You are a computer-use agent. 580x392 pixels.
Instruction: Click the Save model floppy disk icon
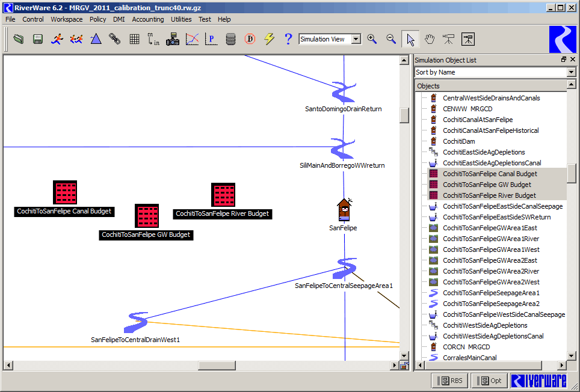[x=38, y=39]
